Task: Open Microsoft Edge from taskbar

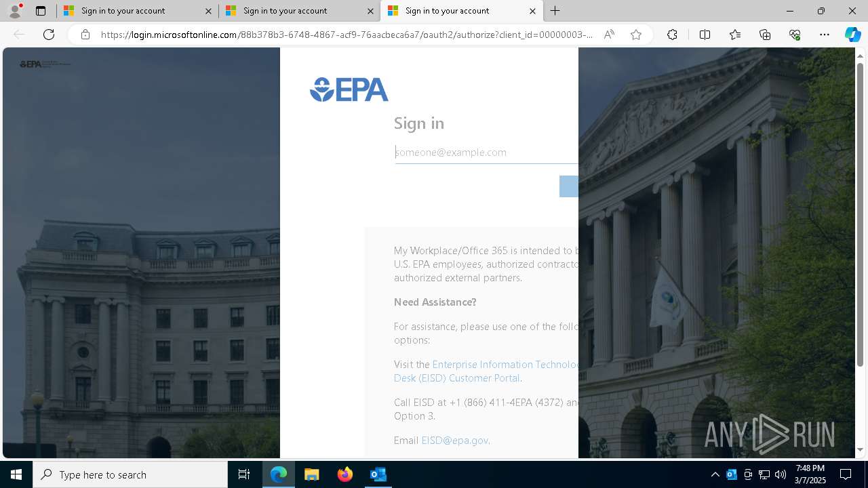Action: [279, 474]
